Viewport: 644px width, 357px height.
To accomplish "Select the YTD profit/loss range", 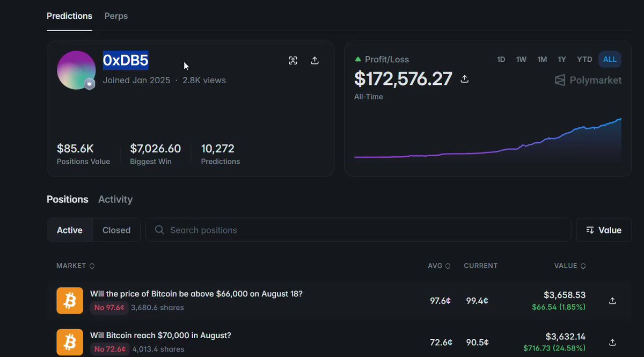I will point(584,60).
